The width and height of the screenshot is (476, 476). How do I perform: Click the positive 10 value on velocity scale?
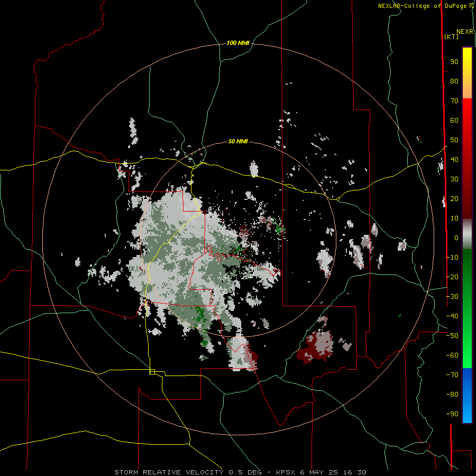tap(454, 218)
